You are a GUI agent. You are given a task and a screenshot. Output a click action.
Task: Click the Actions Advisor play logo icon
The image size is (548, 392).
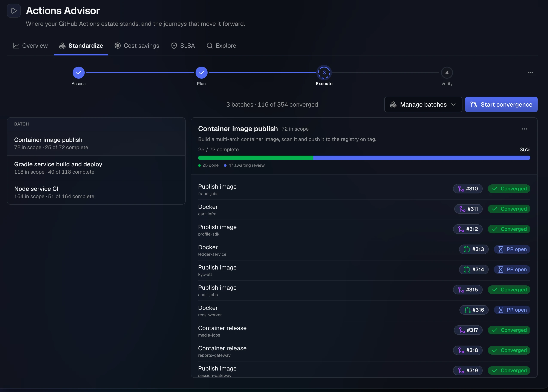pos(14,11)
